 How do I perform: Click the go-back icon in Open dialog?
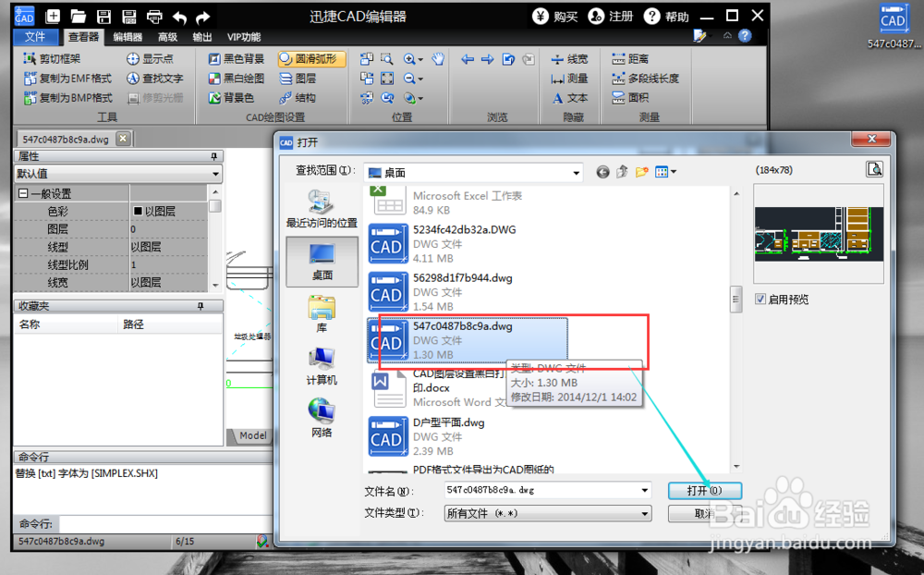(602, 172)
